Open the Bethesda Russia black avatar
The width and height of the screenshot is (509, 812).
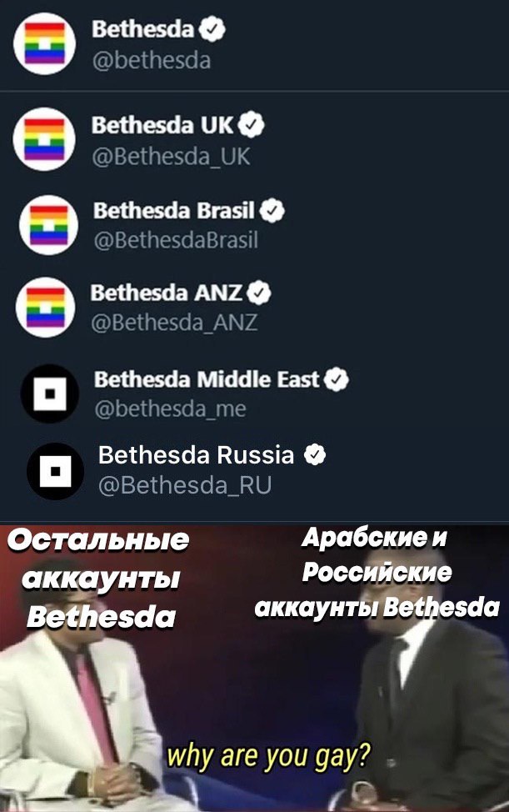point(55,471)
